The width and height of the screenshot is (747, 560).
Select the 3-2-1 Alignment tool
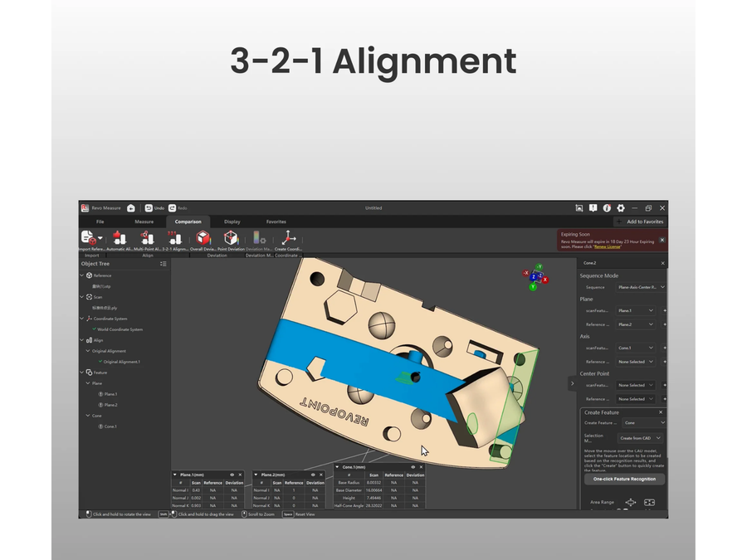pyautogui.click(x=175, y=237)
